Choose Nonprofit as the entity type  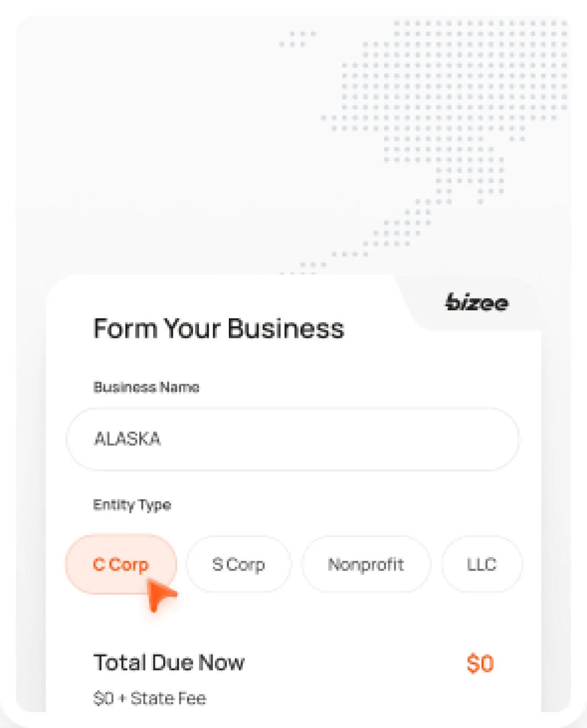pyautogui.click(x=366, y=564)
